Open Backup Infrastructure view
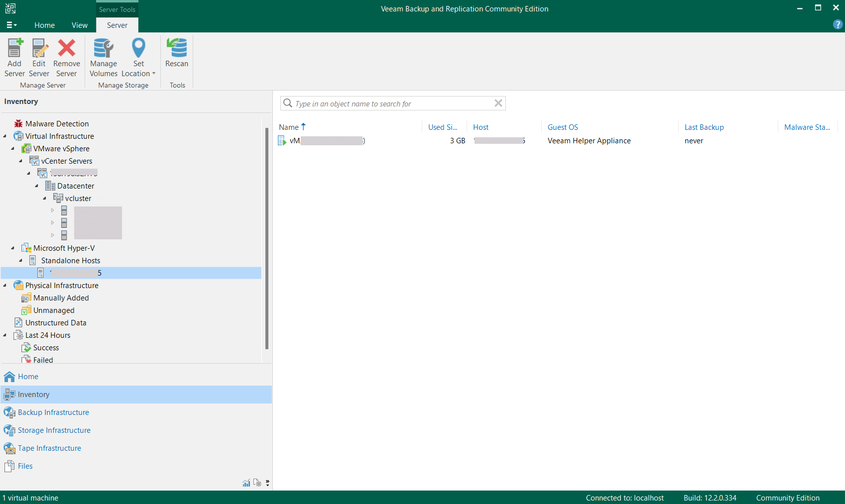 click(136, 412)
